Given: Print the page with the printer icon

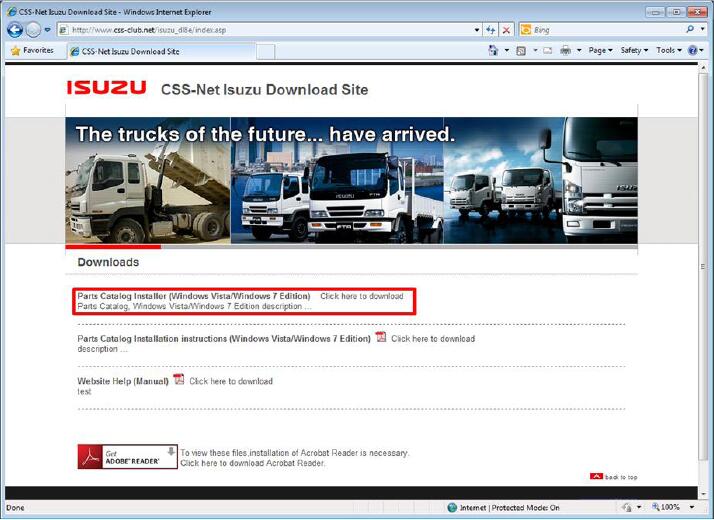Looking at the screenshot, I should (566, 50).
